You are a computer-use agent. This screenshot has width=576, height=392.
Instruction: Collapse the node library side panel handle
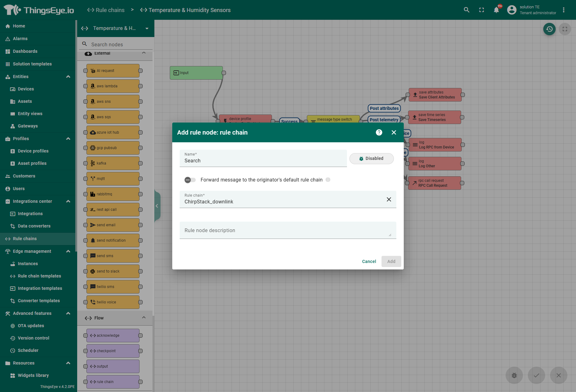point(157,206)
